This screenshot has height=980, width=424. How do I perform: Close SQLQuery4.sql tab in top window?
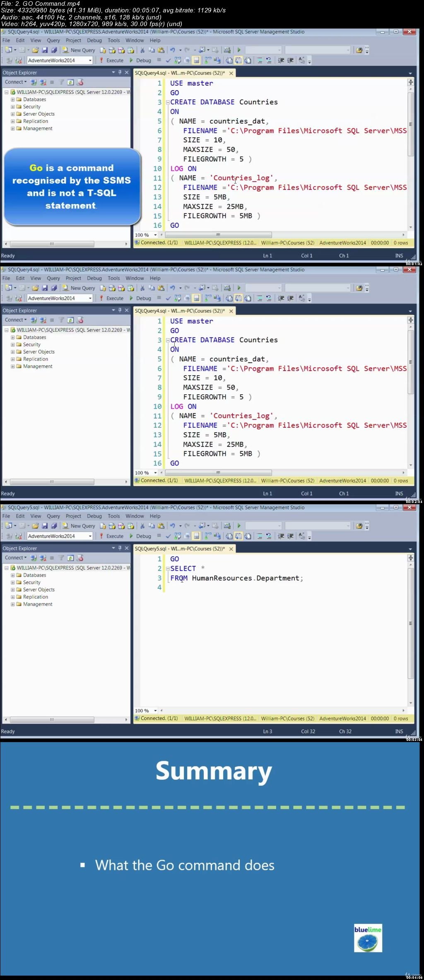point(231,73)
